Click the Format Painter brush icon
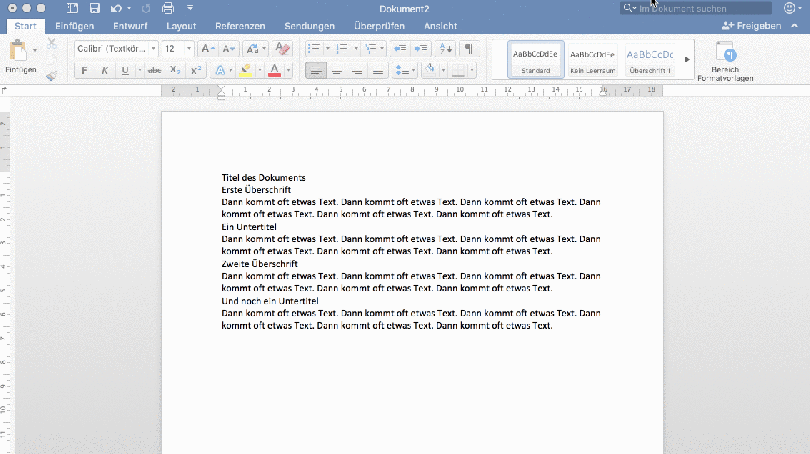810x454 pixels. (x=51, y=74)
